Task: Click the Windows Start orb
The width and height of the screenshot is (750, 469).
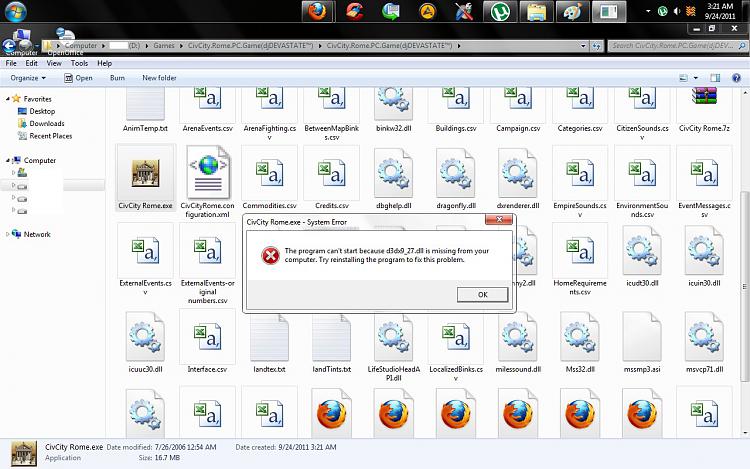Action: (15, 11)
